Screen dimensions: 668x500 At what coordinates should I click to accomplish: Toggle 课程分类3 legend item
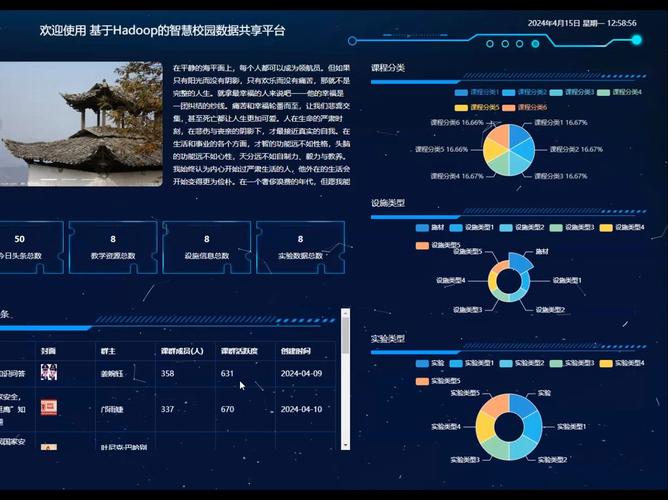click(x=572, y=92)
